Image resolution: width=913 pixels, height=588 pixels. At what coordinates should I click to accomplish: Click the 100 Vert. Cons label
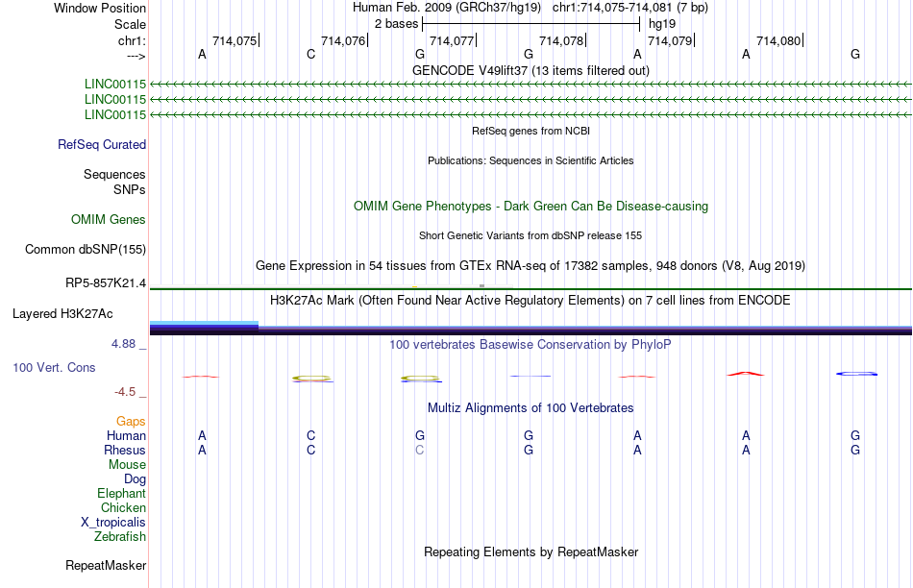[54, 367]
